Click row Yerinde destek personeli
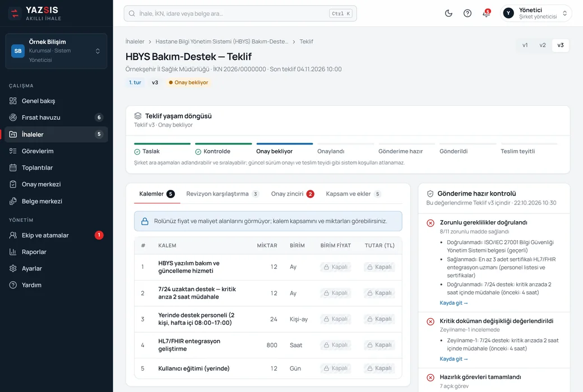This screenshot has width=583, height=392. click(268, 319)
